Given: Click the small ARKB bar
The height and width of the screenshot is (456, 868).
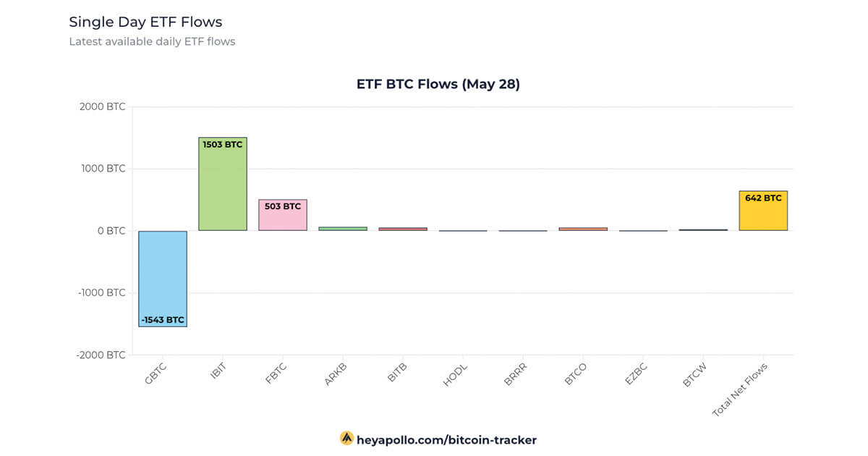Looking at the screenshot, I should coord(343,229).
